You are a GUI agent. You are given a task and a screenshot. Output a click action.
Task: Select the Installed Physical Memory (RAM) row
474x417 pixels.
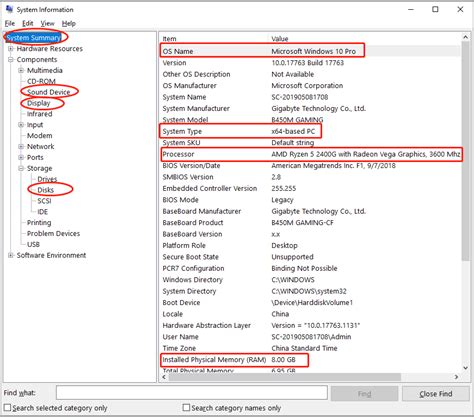310,360
